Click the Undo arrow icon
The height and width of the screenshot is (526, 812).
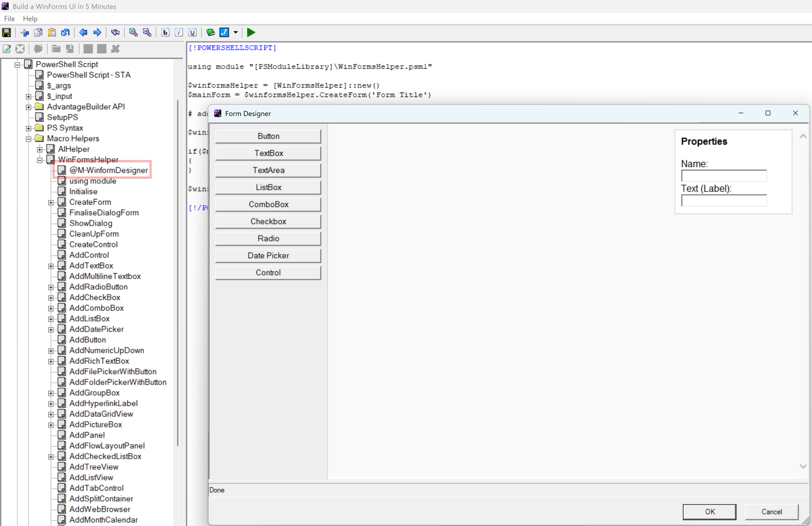tap(65, 32)
